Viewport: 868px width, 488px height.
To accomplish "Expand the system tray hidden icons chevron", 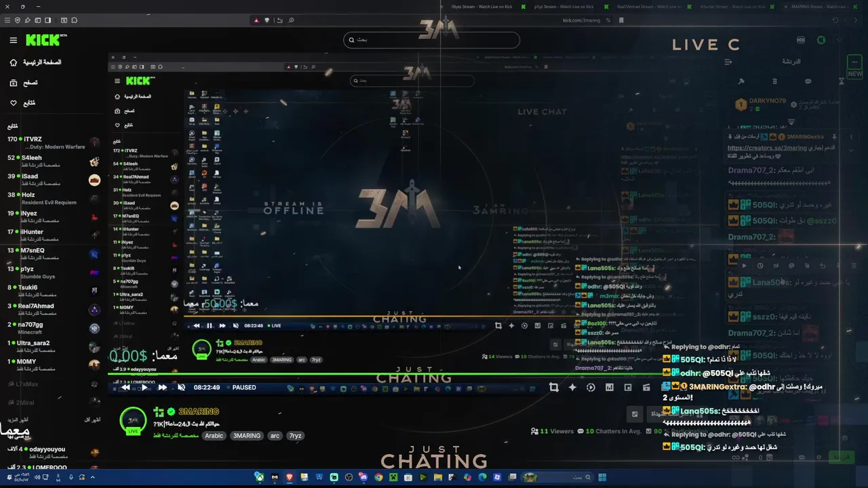I will tap(93, 477).
